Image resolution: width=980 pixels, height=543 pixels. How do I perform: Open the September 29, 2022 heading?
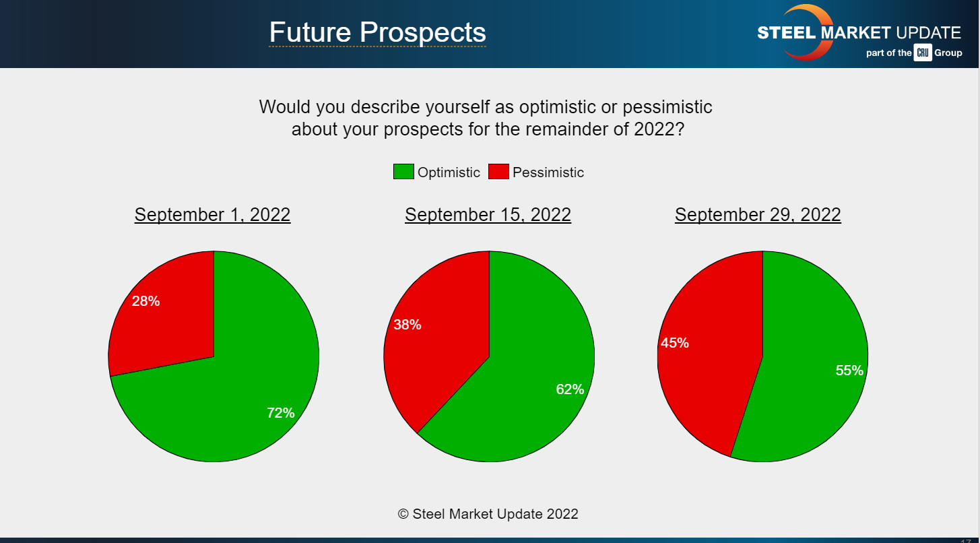758,215
